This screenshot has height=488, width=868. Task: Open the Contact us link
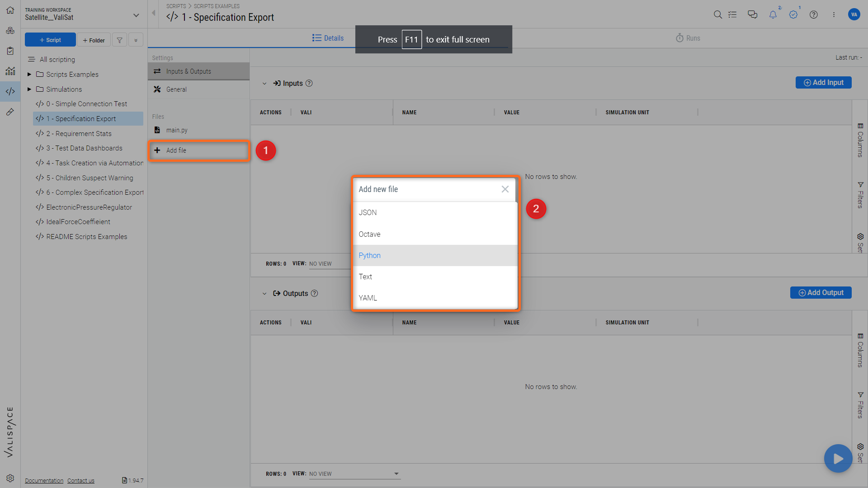tap(81, 480)
